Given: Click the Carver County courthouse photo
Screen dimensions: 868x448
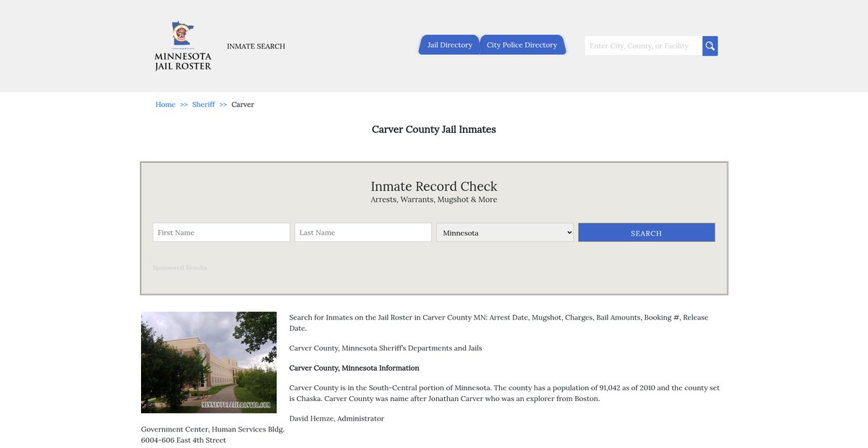Looking at the screenshot, I should 208,362.
